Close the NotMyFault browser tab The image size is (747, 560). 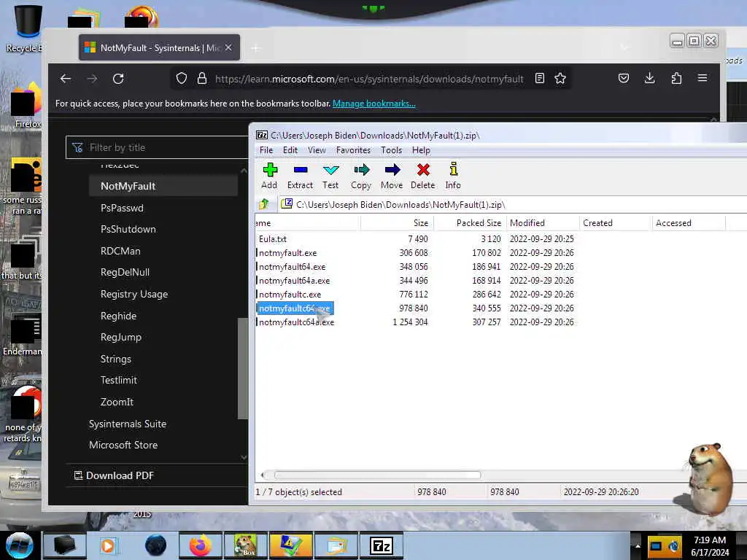[x=228, y=47]
